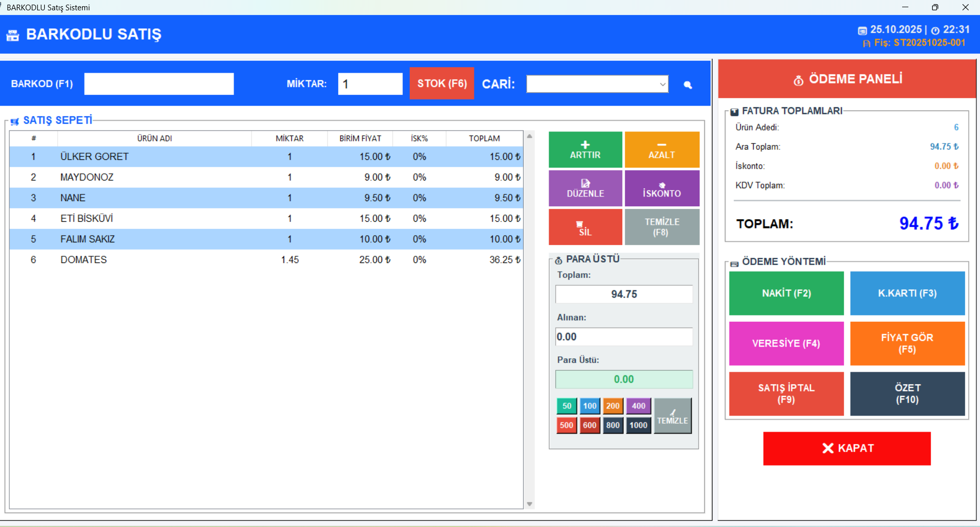
Task: Click the 200 quick cash amount
Action: [x=612, y=406]
